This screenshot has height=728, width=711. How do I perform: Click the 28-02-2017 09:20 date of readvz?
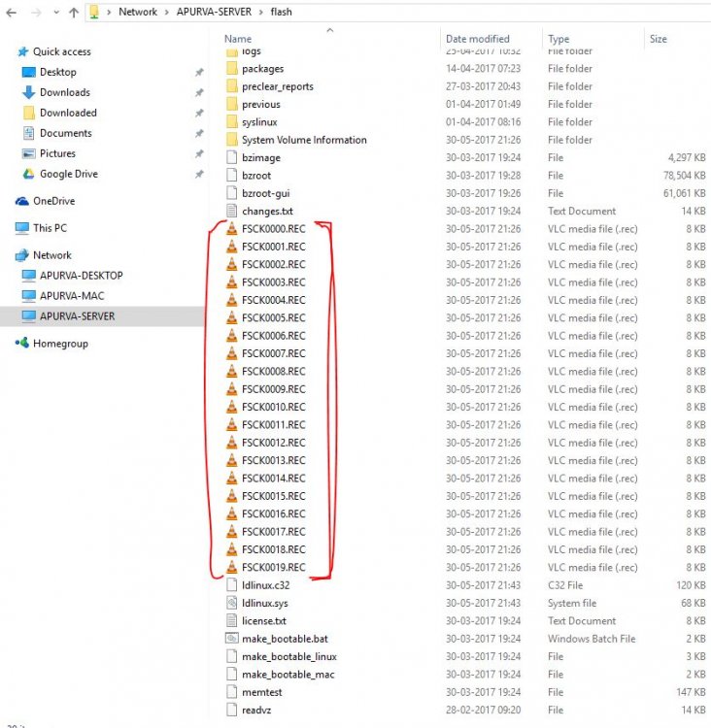pyautogui.click(x=484, y=711)
